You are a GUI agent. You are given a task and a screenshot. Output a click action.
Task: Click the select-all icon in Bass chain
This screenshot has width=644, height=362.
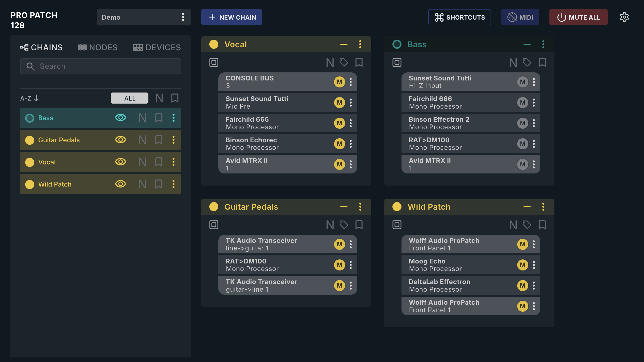pos(397,62)
